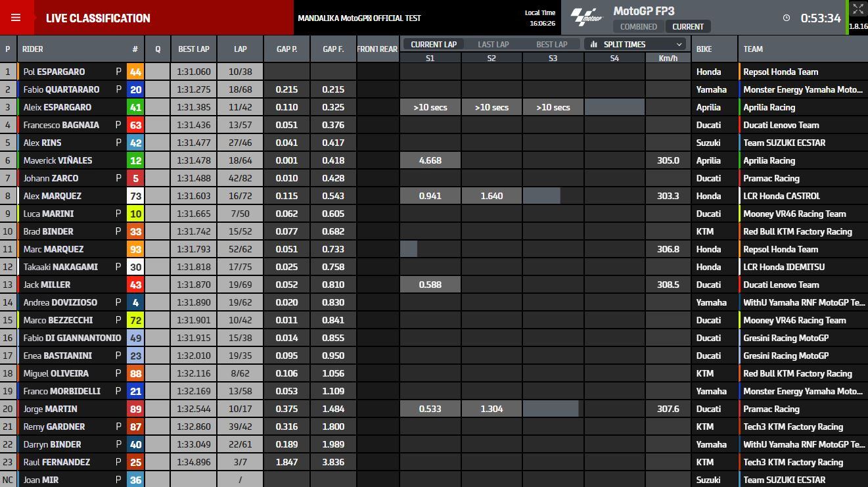Click rider number 44 badge
The height and width of the screenshot is (487, 868).
coord(135,72)
